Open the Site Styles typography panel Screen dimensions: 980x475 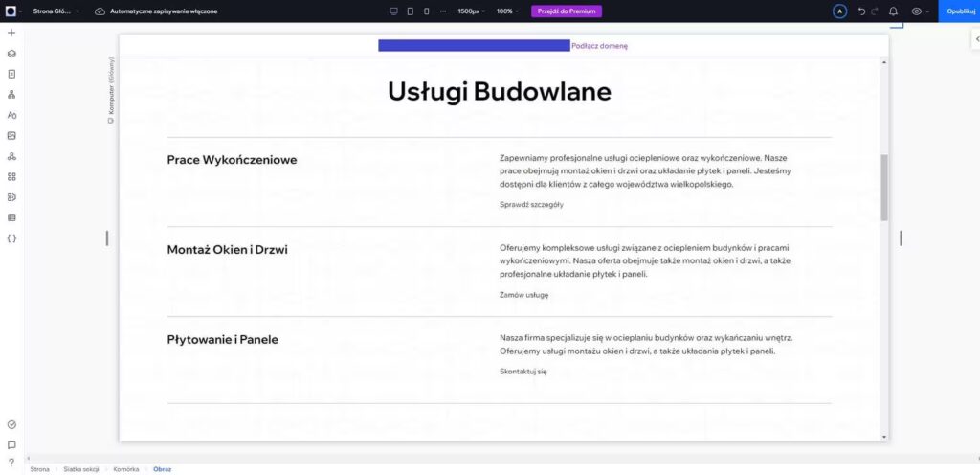(11, 115)
